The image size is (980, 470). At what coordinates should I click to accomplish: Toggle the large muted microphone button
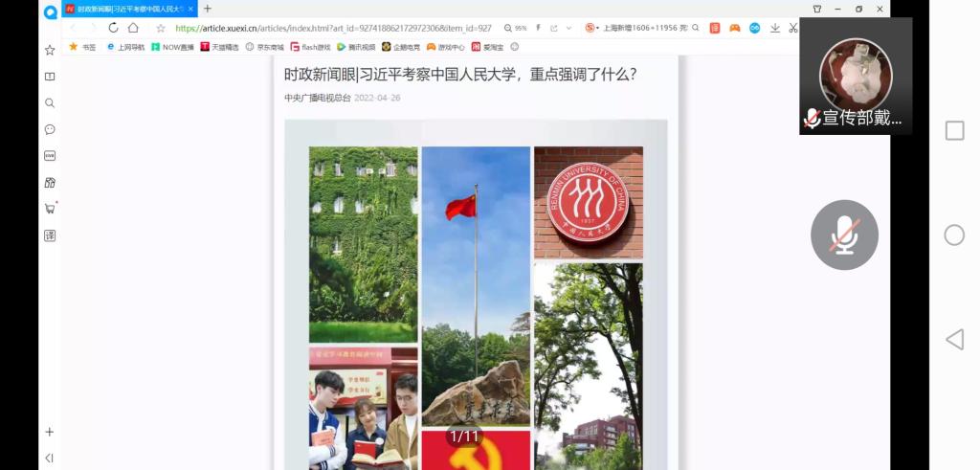click(844, 235)
